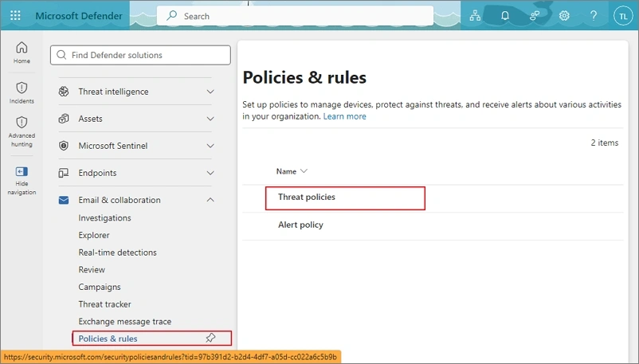Open Advanced hunting in the left rail
Screen dimensions: 639x364
click(x=22, y=131)
